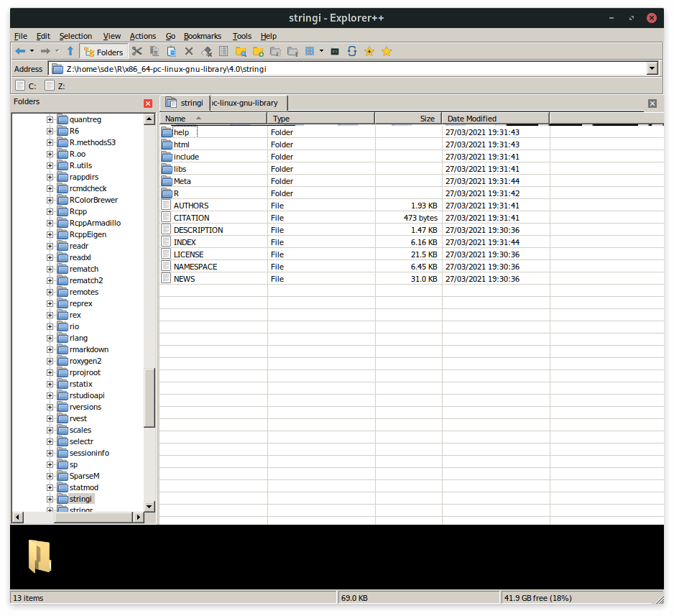Select the NAMESPACE file in list
The image size is (674, 616).
pyautogui.click(x=195, y=267)
